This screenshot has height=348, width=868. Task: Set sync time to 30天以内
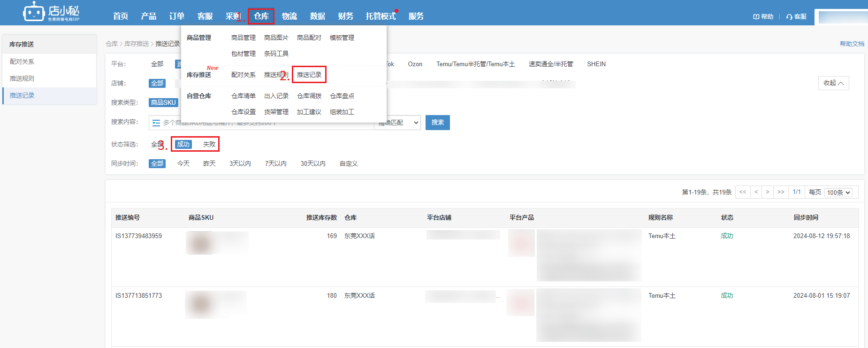313,163
